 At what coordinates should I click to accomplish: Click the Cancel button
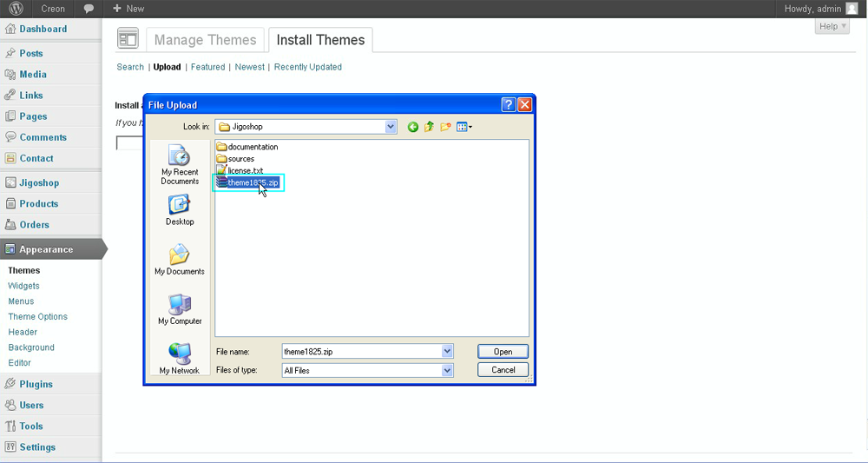pyautogui.click(x=503, y=370)
